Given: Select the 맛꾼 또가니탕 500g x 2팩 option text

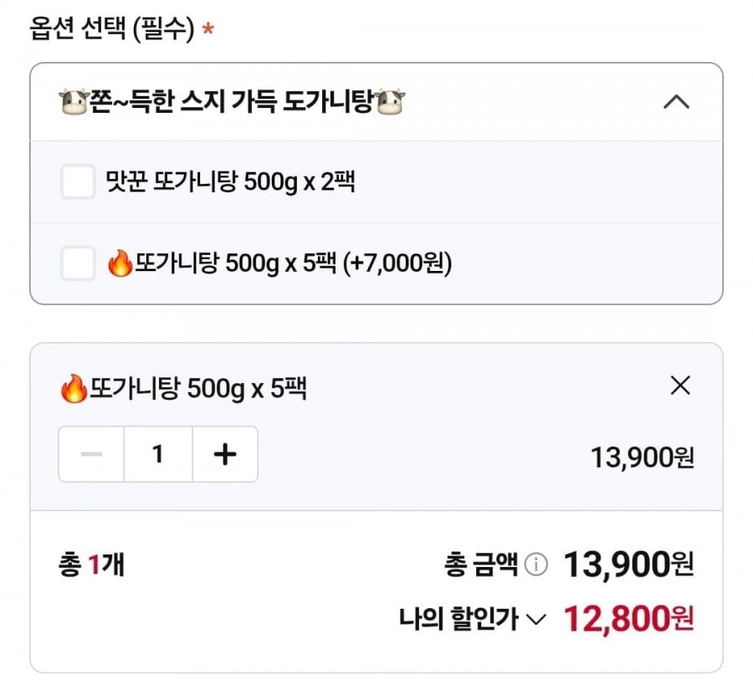Looking at the screenshot, I should tap(231, 181).
